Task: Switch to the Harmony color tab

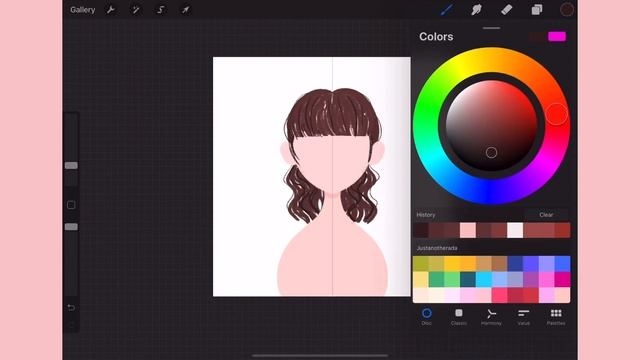Action: [x=491, y=317]
